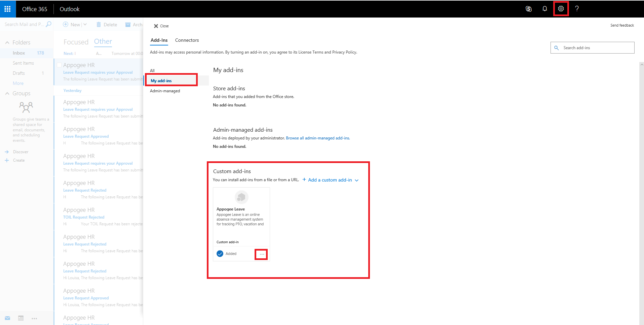Viewport: 644px width, 325px height.
Task: Open the New dropdown arrow
Action: (85, 25)
